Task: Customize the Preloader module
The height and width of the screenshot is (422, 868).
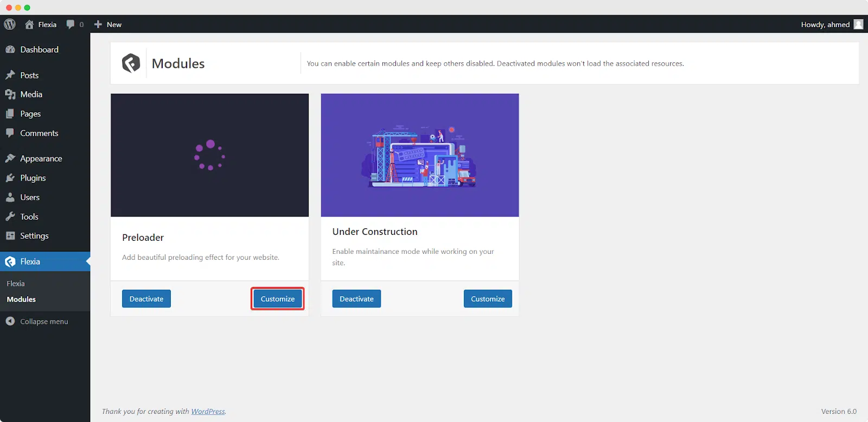Action: (278, 299)
